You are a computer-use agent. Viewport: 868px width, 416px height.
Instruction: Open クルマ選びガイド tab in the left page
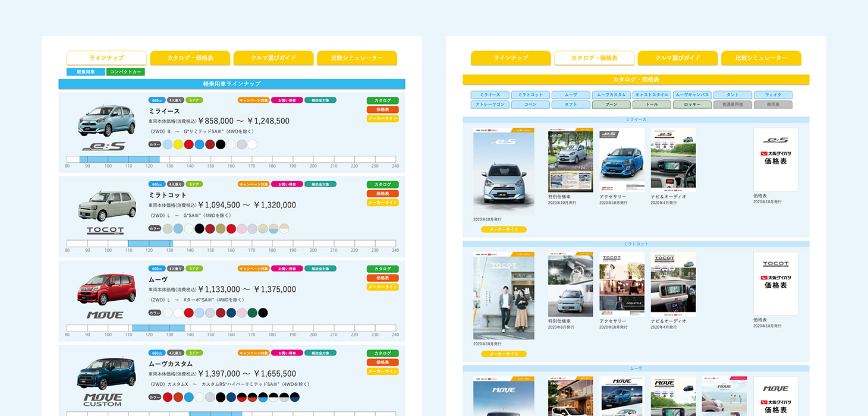pos(273,58)
